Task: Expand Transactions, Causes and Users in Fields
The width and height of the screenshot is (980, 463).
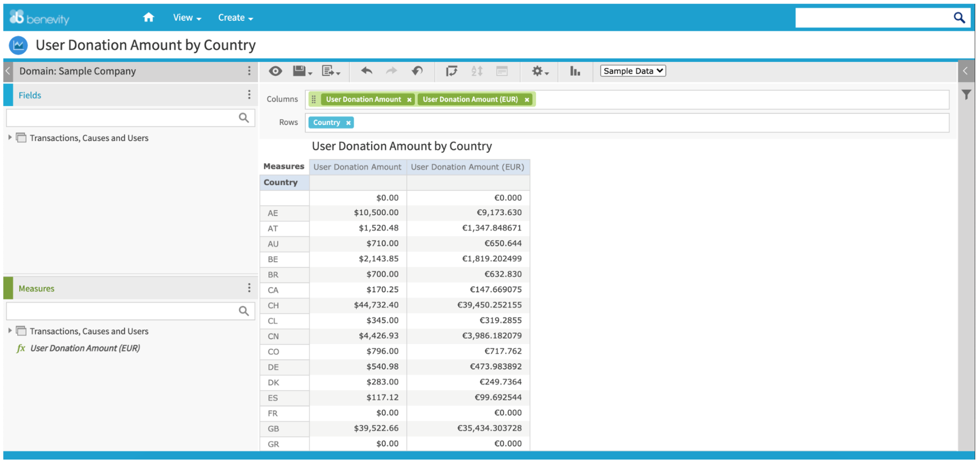Action: [10, 137]
